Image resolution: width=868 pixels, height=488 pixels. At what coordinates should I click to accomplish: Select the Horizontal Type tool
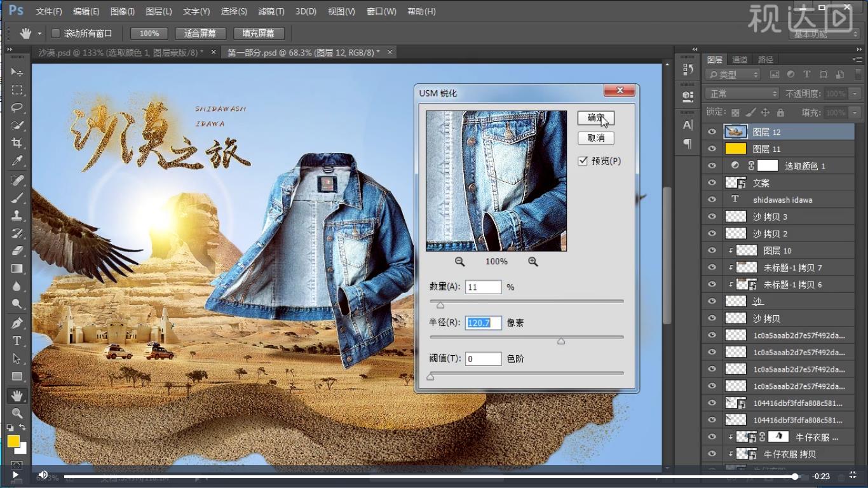point(17,341)
